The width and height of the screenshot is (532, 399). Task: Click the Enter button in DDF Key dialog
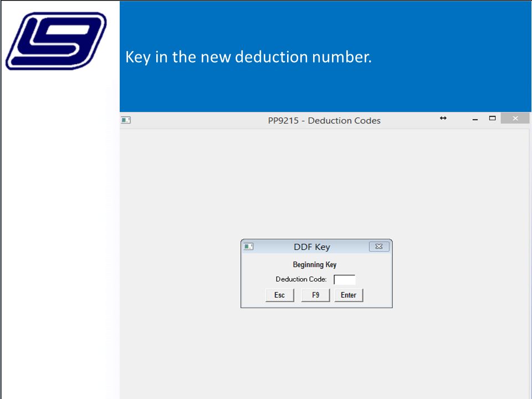tap(349, 295)
